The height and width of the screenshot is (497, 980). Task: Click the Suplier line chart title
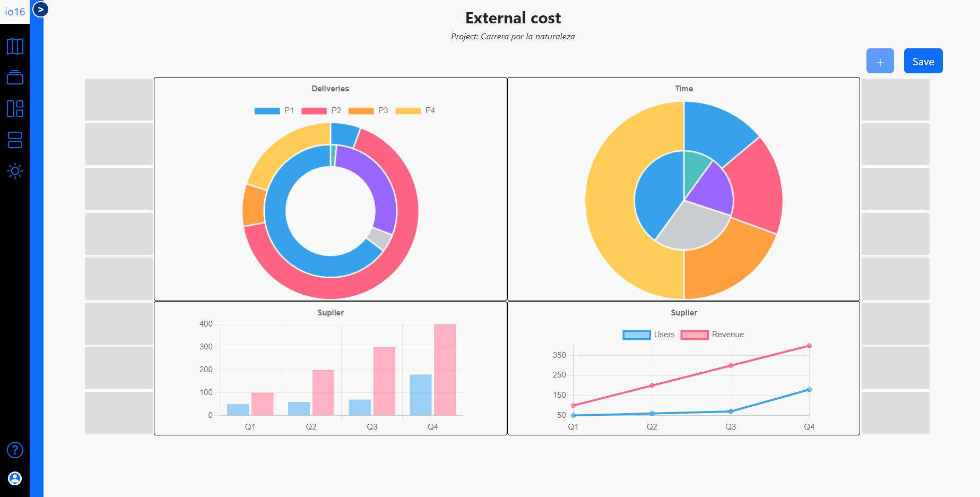[x=684, y=313]
